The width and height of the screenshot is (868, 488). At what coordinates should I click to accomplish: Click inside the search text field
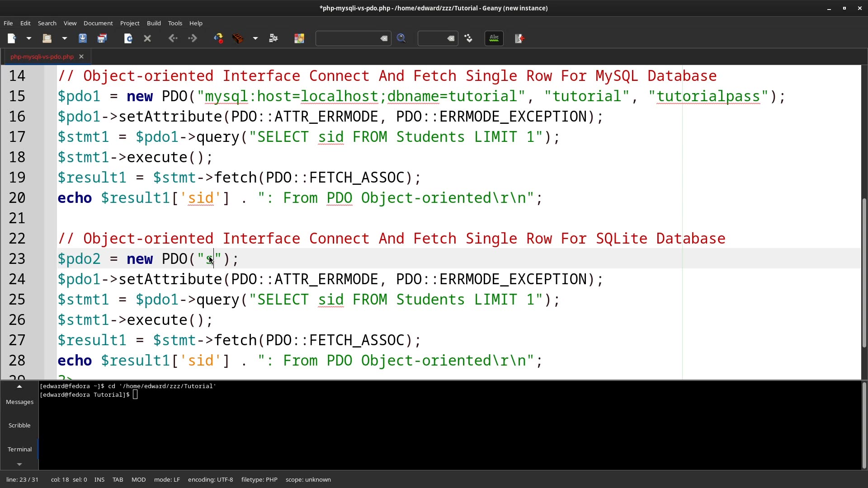(x=348, y=38)
